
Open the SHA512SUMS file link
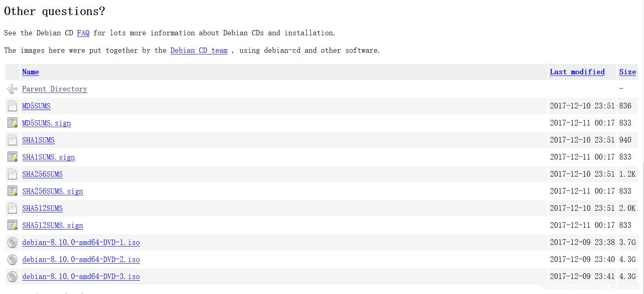(x=42, y=208)
